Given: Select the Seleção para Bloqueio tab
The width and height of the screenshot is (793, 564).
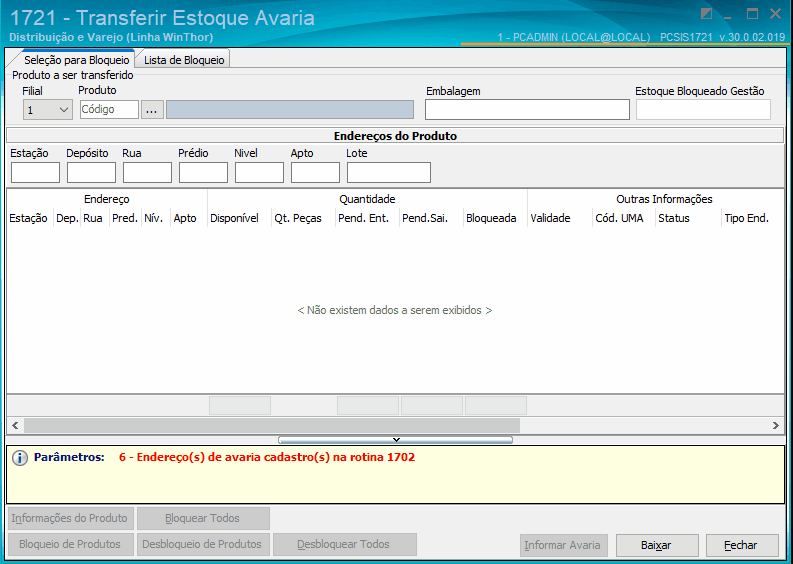Looking at the screenshot, I should tap(76, 60).
